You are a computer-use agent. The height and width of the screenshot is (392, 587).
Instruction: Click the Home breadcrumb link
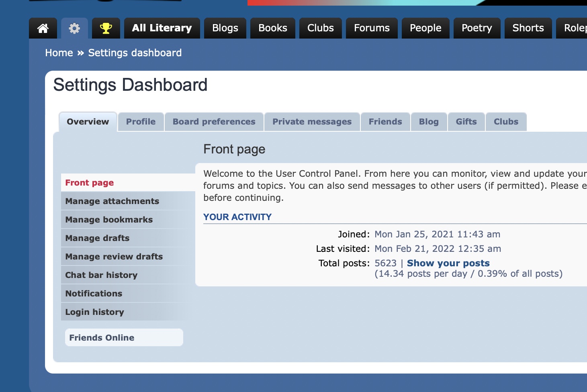point(59,53)
